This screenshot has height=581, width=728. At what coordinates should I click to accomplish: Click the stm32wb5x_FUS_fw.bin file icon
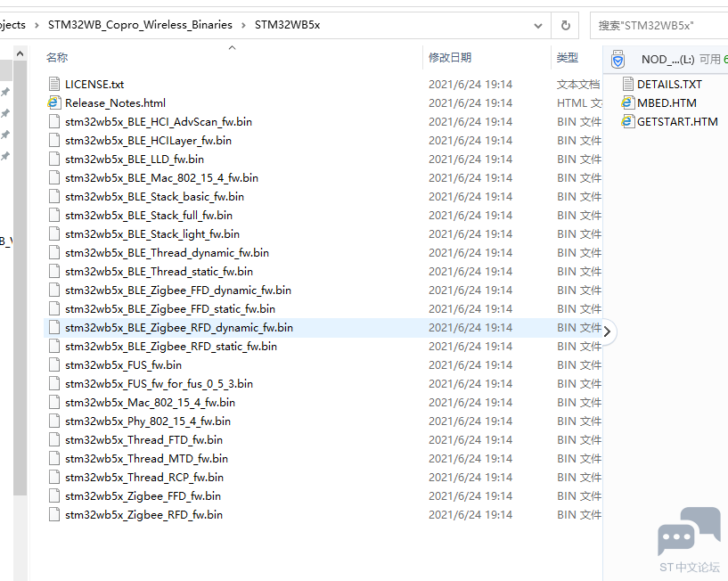54,365
